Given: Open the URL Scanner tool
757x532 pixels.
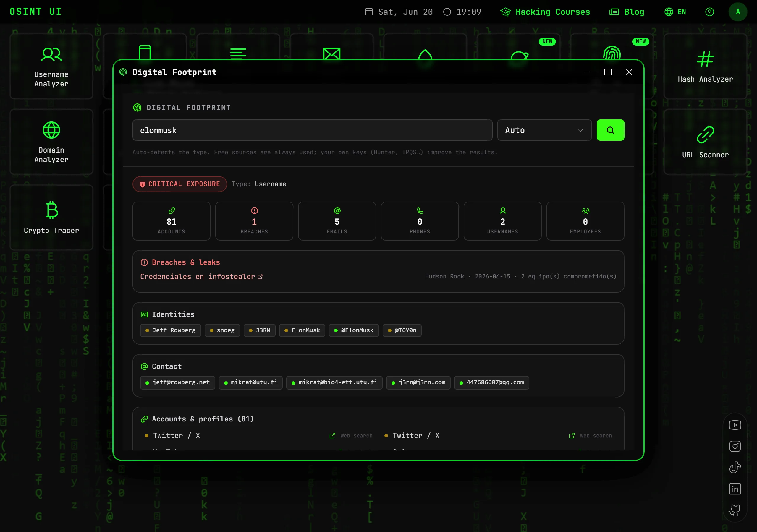Looking at the screenshot, I should tap(705, 142).
